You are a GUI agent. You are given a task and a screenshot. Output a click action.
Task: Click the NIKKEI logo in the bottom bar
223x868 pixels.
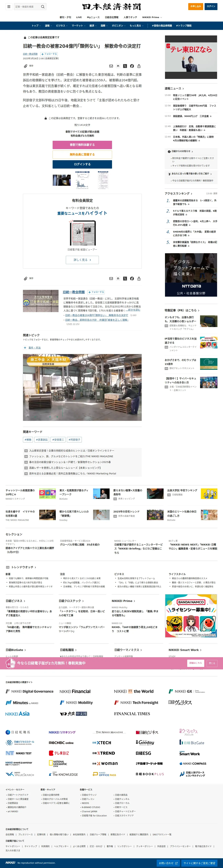(x=10, y=863)
